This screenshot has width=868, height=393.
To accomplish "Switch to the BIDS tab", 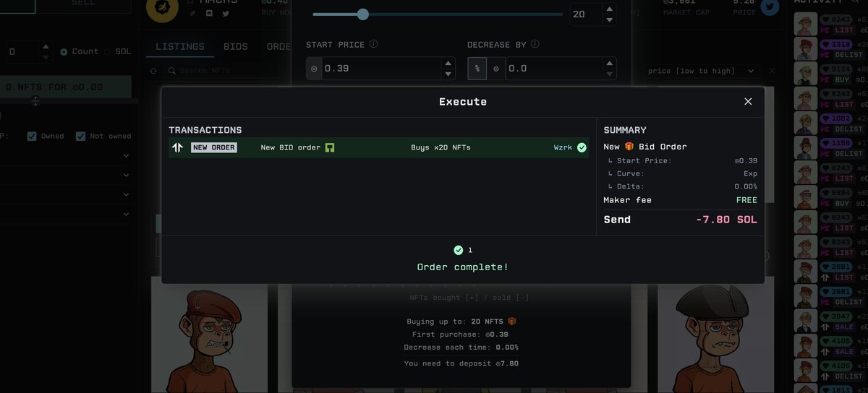I will (x=236, y=46).
